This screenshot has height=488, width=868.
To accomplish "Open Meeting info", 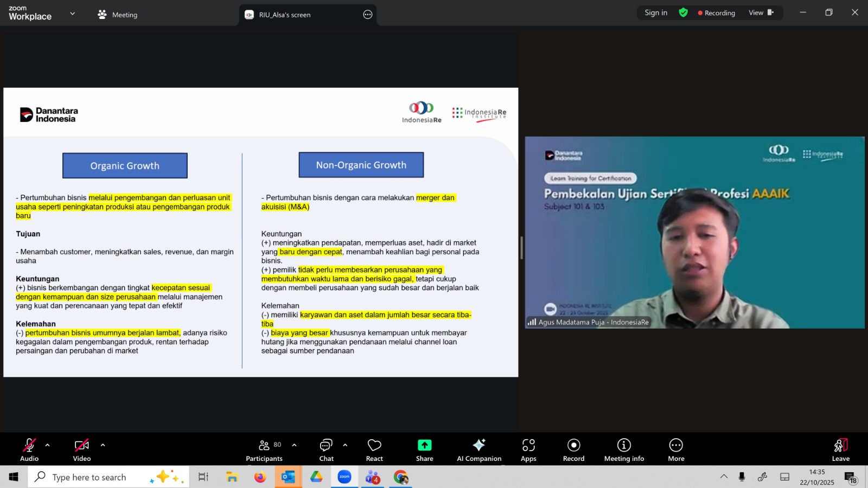I will click(x=624, y=450).
